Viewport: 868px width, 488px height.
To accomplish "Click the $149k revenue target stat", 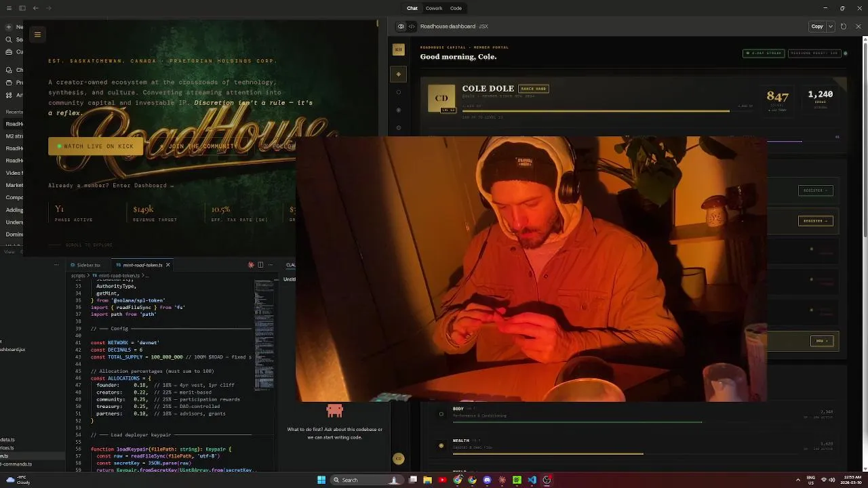I will tap(155, 213).
